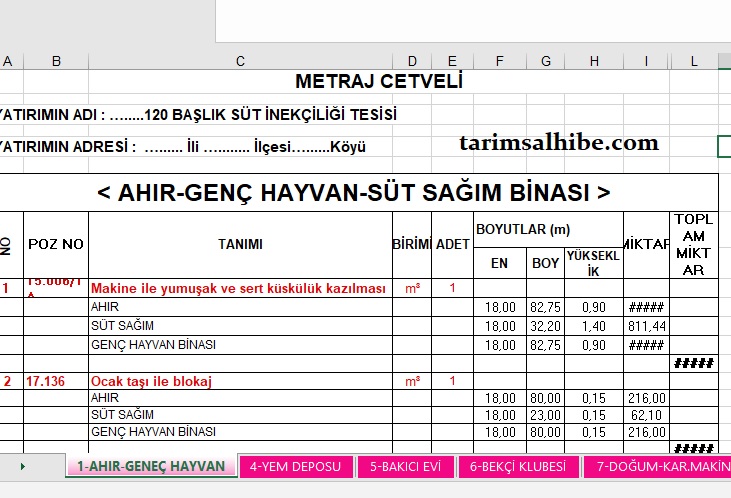Open the 7-DOĞUM-KAR.MAKİN sheet tab
The height and width of the screenshot is (498, 731).
click(x=657, y=467)
